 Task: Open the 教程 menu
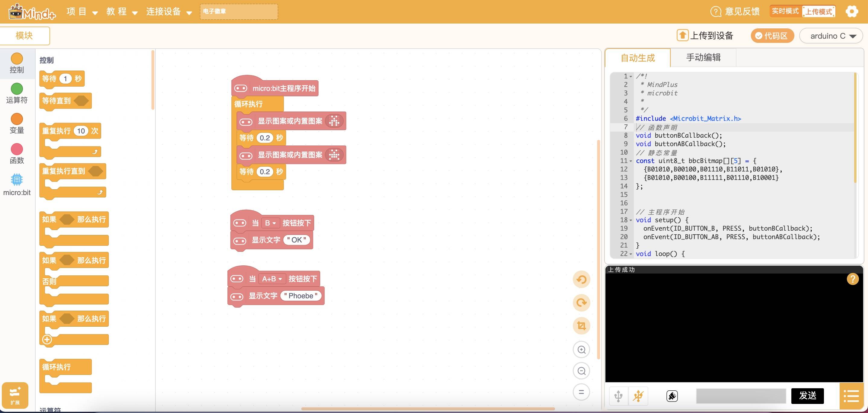(122, 12)
